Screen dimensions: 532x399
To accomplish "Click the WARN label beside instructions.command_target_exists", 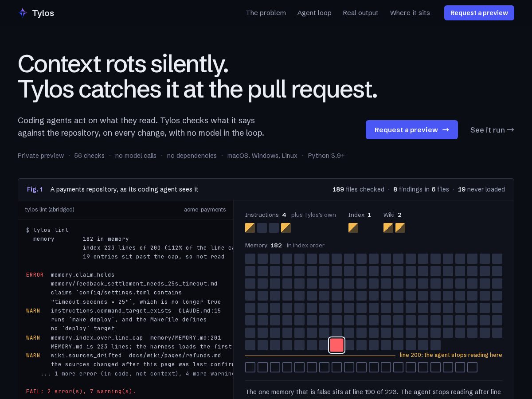I will [x=33, y=311].
